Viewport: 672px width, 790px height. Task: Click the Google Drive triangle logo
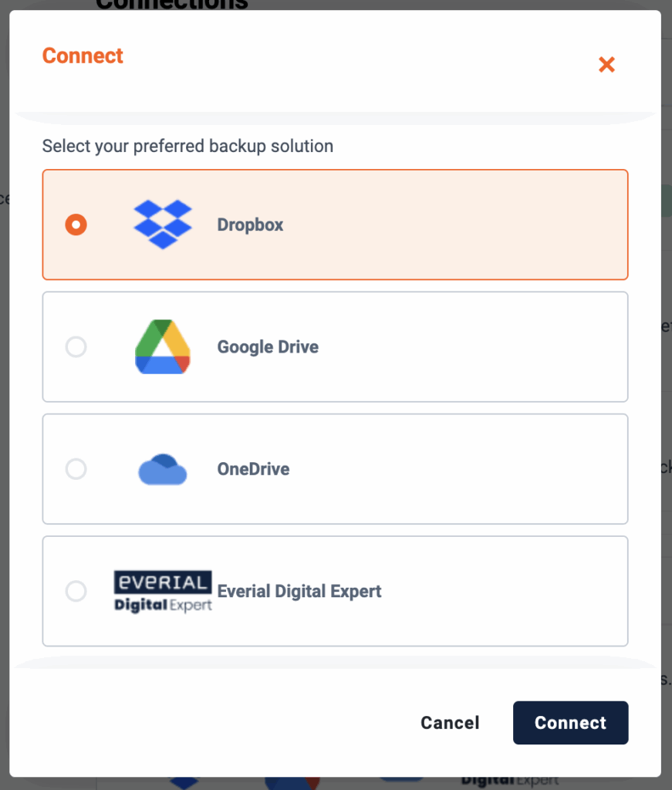(163, 346)
